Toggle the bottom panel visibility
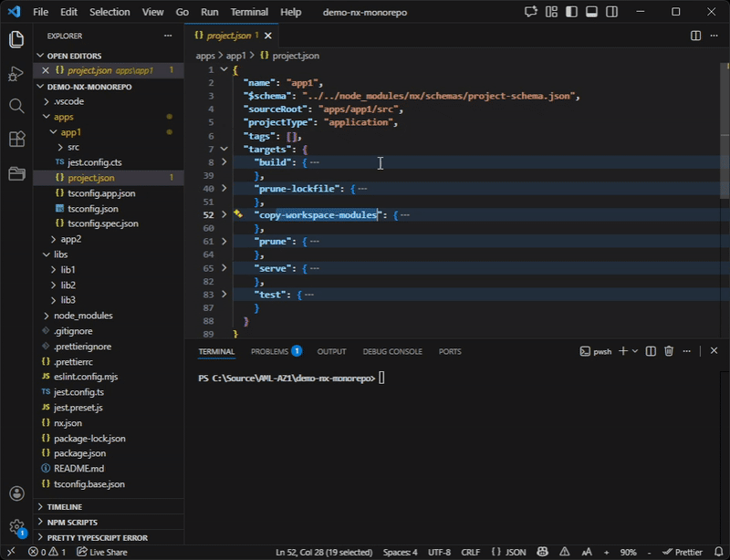This screenshot has width=730, height=560. pyautogui.click(x=591, y=12)
